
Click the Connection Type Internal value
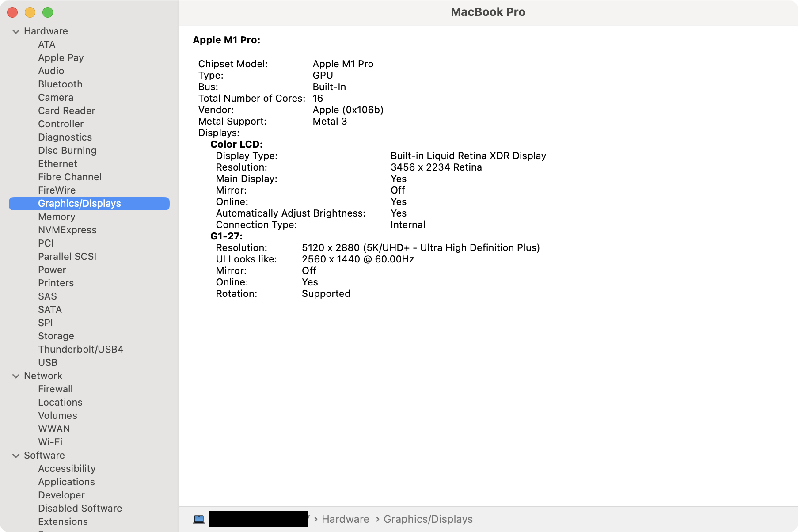(x=408, y=225)
